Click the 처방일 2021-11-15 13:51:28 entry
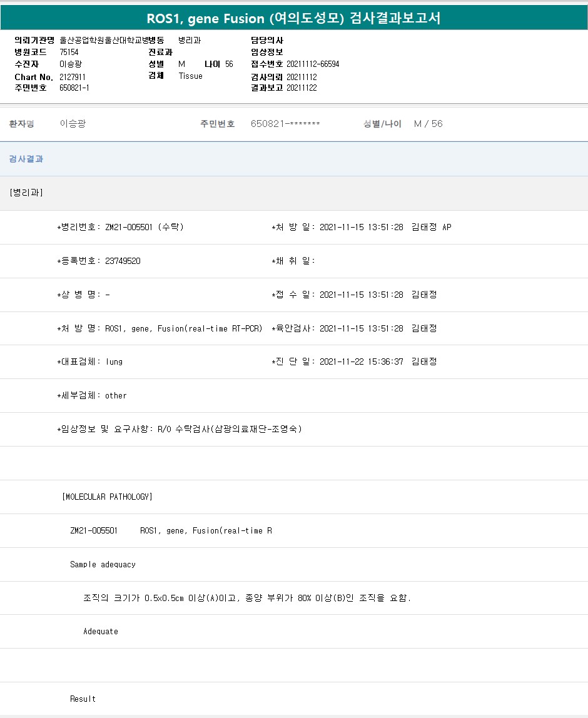Screen dimensions: 588x718 coord(362,227)
